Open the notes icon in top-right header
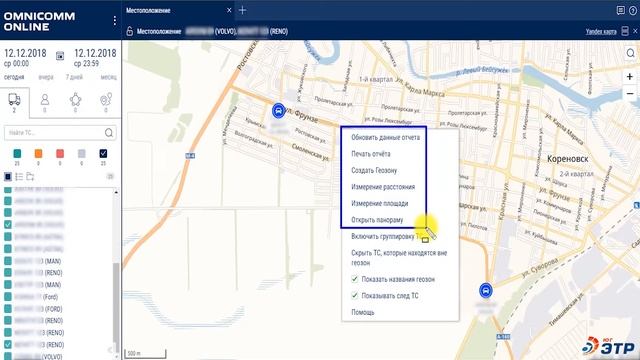 (x=620, y=11)
